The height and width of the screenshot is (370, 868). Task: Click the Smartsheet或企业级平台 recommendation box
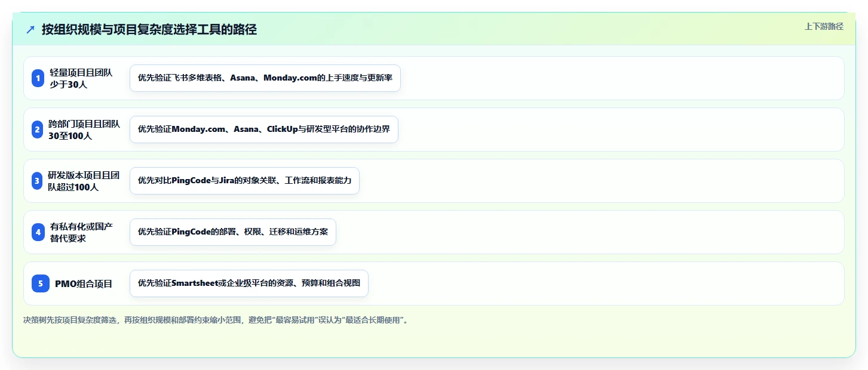click(x=249, y=283)
